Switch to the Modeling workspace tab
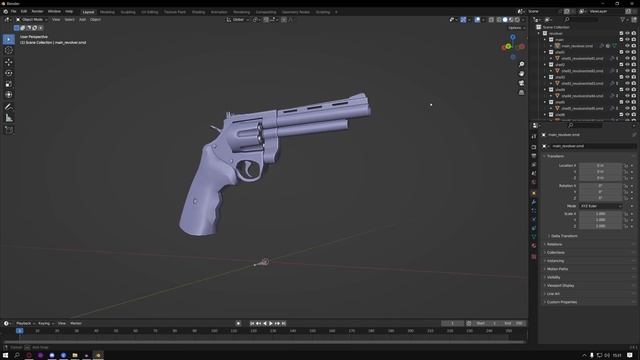The image size is (640, 360). click(x=107, y=12)
